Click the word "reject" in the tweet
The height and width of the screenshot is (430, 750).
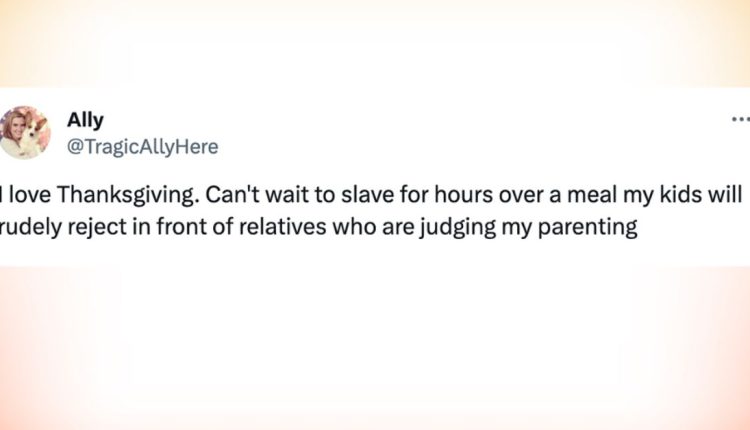click(104, 227)
